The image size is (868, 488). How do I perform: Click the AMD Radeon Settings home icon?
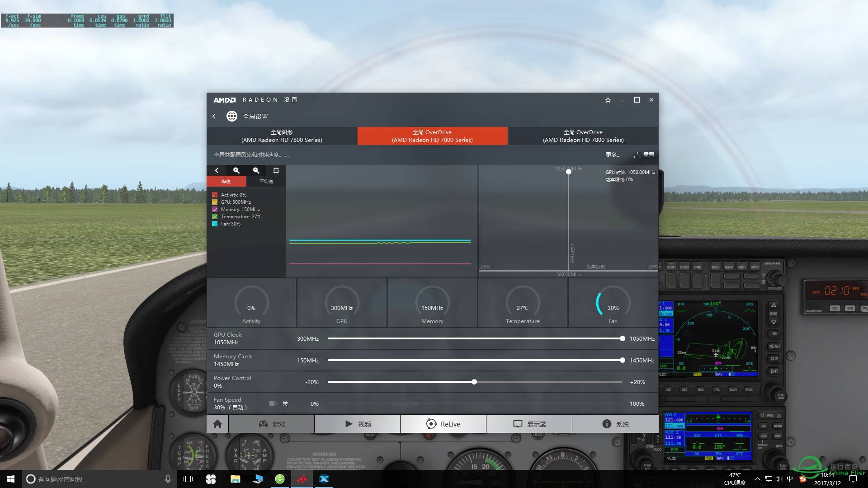pyautogui.click(x=217, y=424)
